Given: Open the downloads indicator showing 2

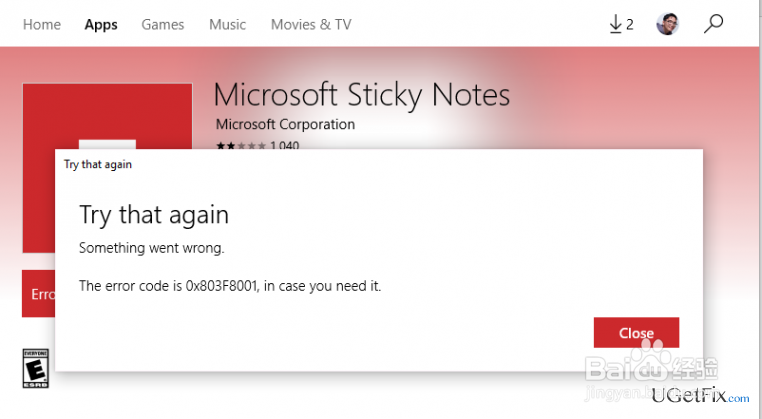Looking at the screenshot, I should tap(622, 24).
